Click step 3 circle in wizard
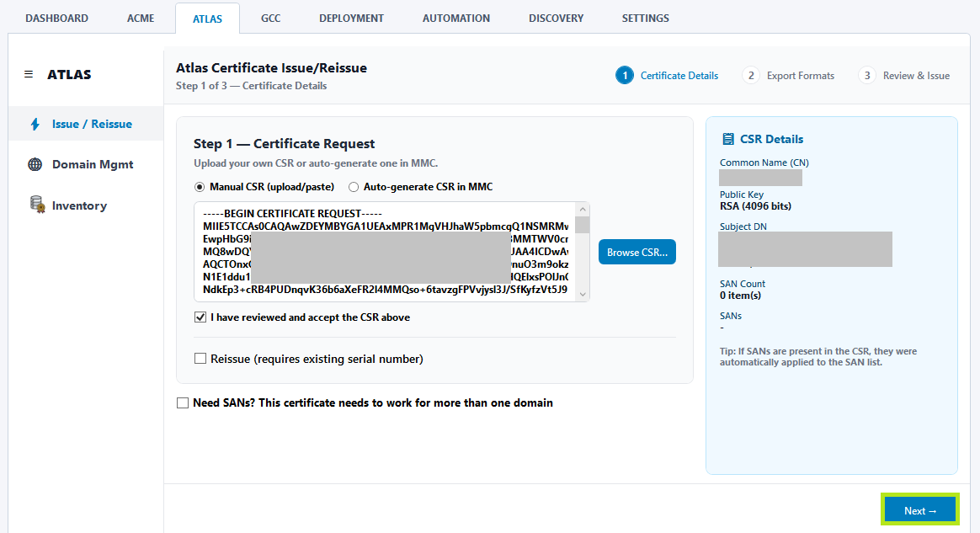The width and height of the screenshot is (980, 533). point(867,76)
